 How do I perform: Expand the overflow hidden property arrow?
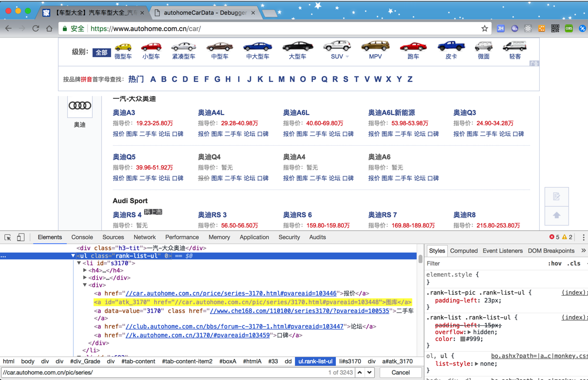tap(469, 332)
